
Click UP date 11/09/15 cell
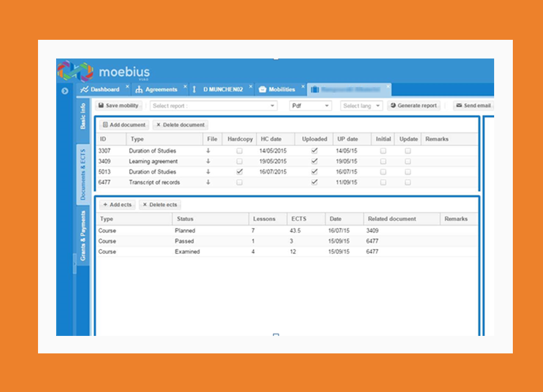346,182
